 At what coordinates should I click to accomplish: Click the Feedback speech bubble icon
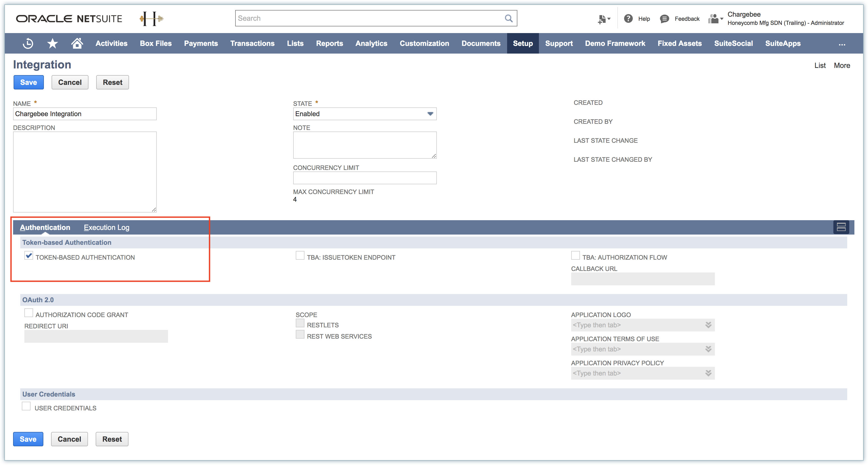[664, 19]
